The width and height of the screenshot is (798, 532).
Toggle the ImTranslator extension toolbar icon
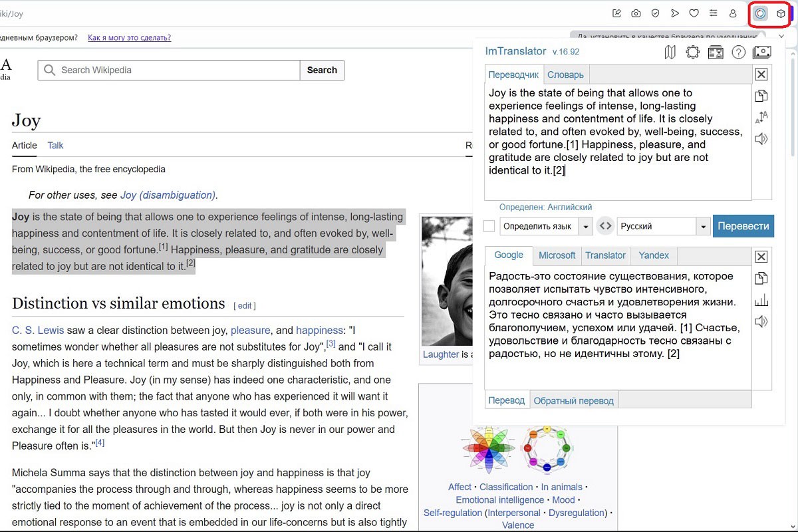click(761, 13)
